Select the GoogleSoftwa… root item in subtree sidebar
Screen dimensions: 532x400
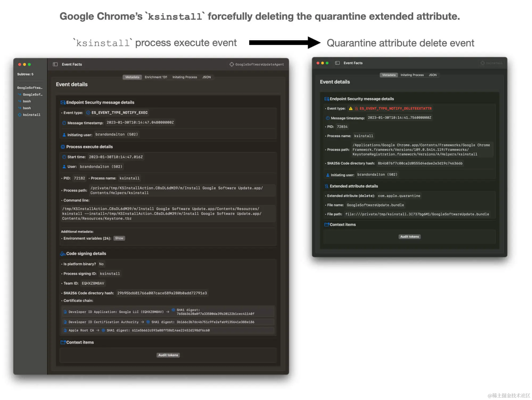click(x=30, y=88)
